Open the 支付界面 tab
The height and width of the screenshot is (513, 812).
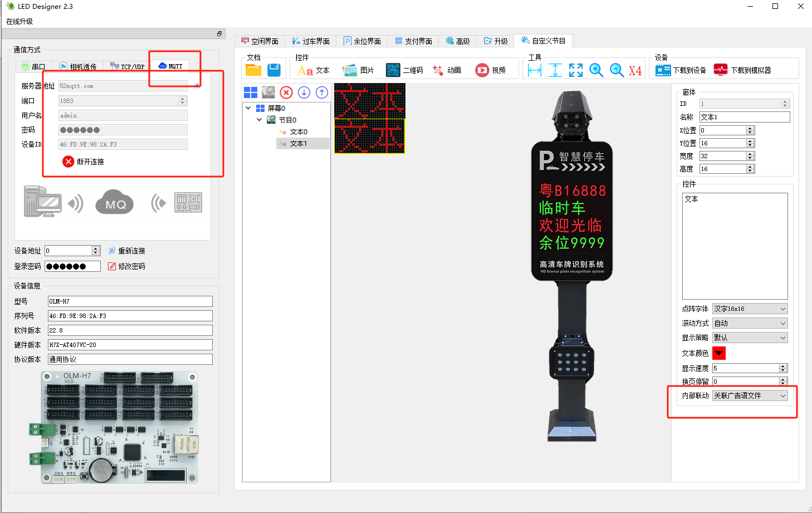[x=414, y=41]
